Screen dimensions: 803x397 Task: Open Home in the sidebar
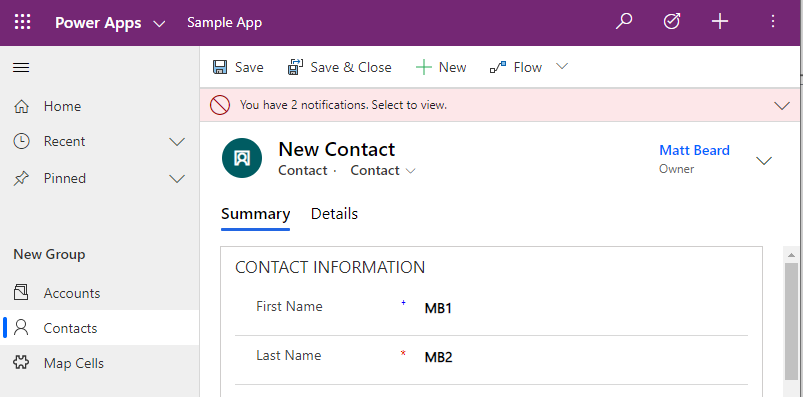coord(100,106)
